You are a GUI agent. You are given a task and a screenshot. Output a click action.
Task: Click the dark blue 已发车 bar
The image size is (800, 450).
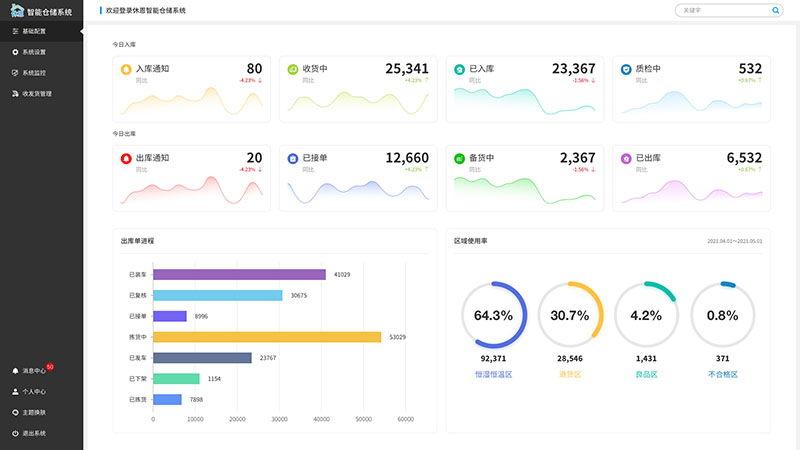(203, 358)
